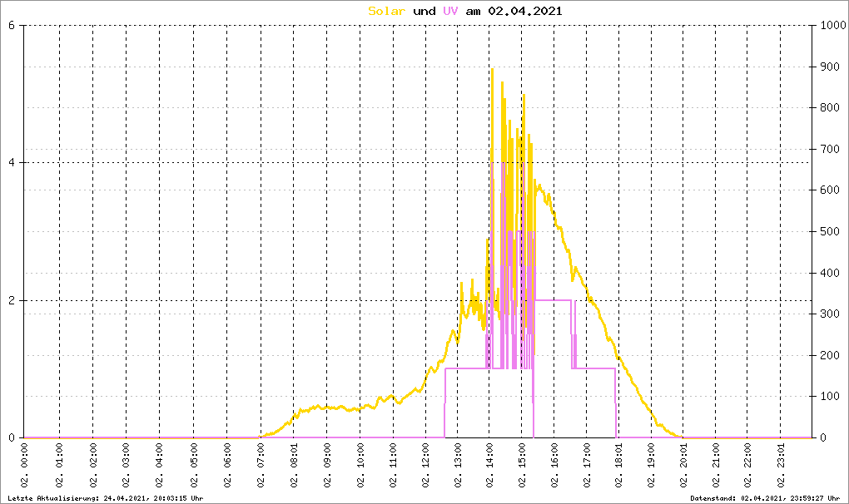Click time axis label '02. 00:00'
Screen dimensions: 849x504
[x=24, y=465]
